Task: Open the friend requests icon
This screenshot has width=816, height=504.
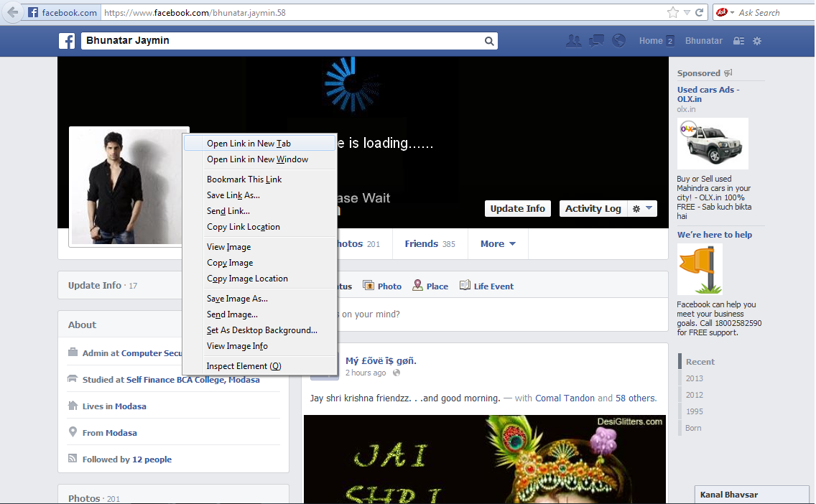Action: coord(573,41)
